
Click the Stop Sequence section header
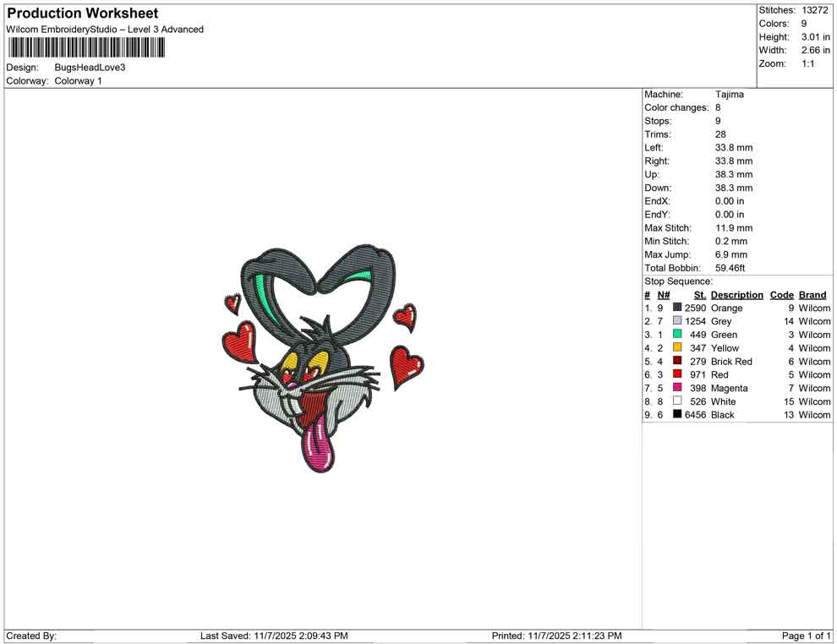pyautogui.click(x=678, y=281)
